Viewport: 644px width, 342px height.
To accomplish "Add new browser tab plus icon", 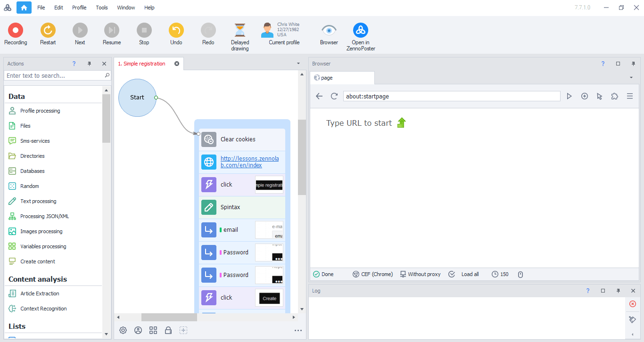I will coord(585,96).
